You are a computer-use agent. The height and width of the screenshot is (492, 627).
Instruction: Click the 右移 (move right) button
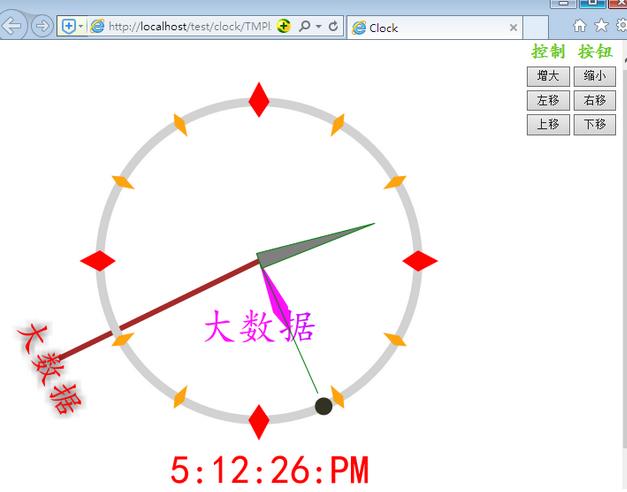tap(594, 100)
